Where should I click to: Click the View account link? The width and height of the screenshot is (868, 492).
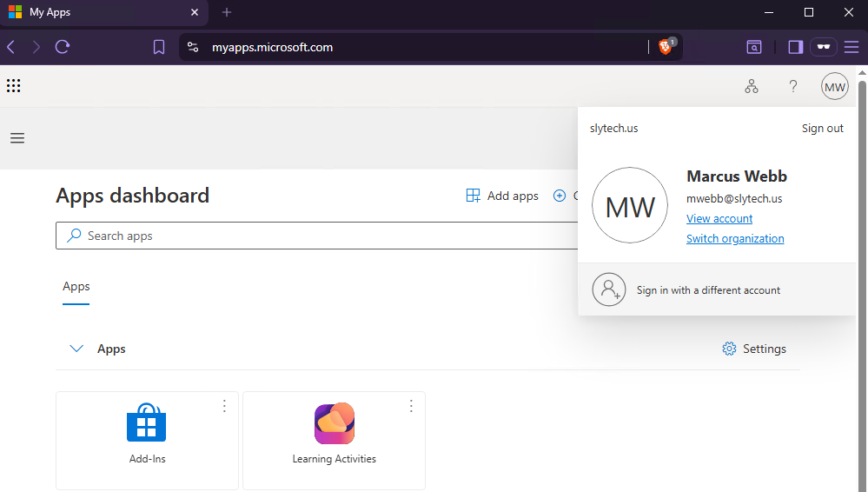coord(719,219)
